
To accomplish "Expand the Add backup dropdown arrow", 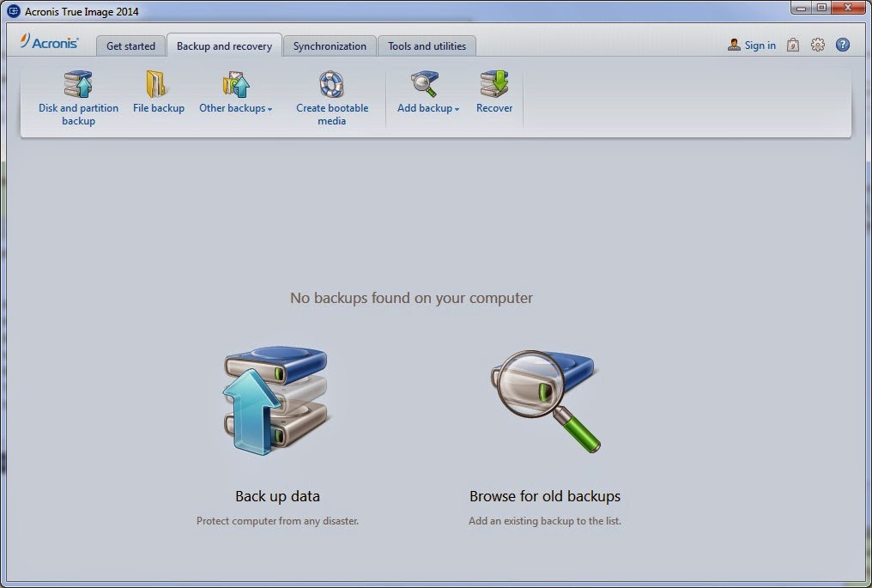I will (x=457, y=109).
